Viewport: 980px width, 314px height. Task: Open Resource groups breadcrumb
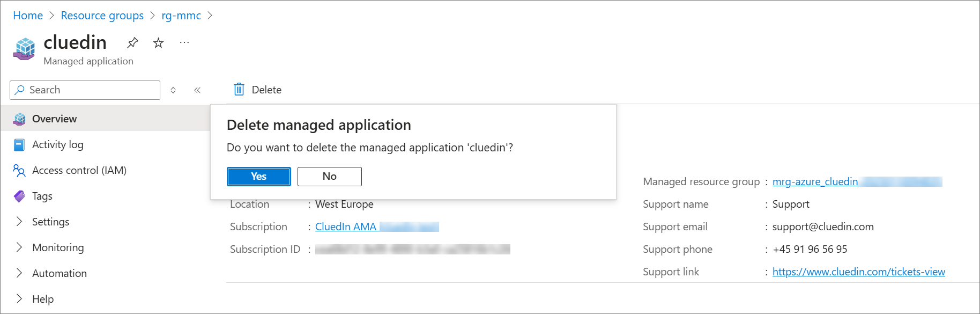click(102, 16)
